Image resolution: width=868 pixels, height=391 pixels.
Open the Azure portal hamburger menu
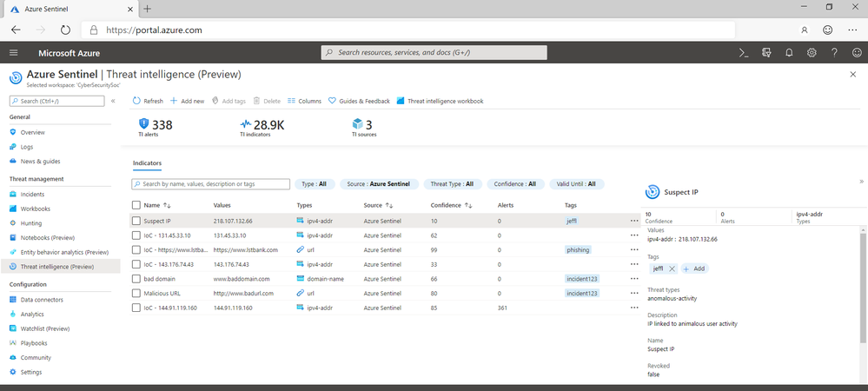14,53
